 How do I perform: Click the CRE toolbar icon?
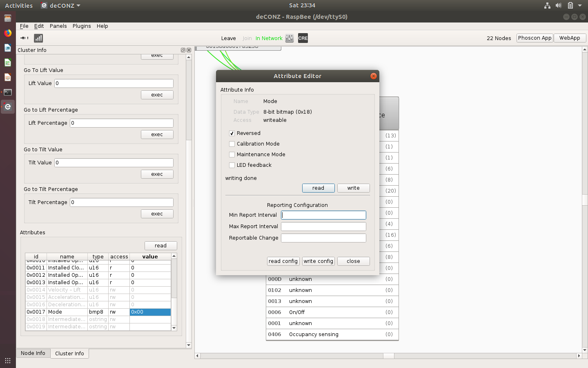click(303, 38)
